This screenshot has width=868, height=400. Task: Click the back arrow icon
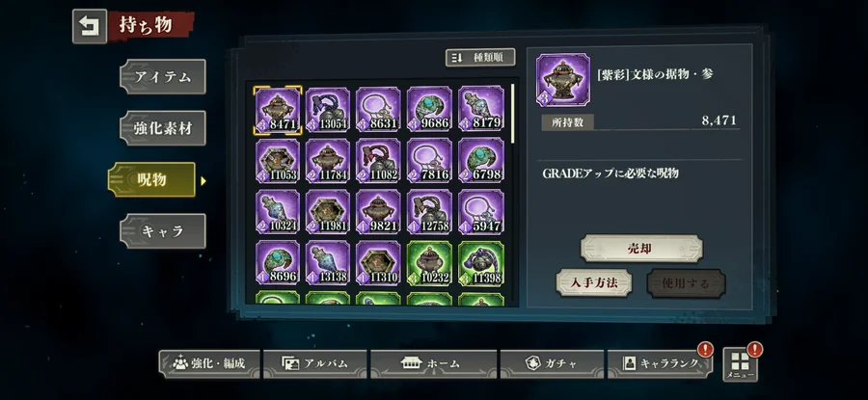tap(89, 26)
